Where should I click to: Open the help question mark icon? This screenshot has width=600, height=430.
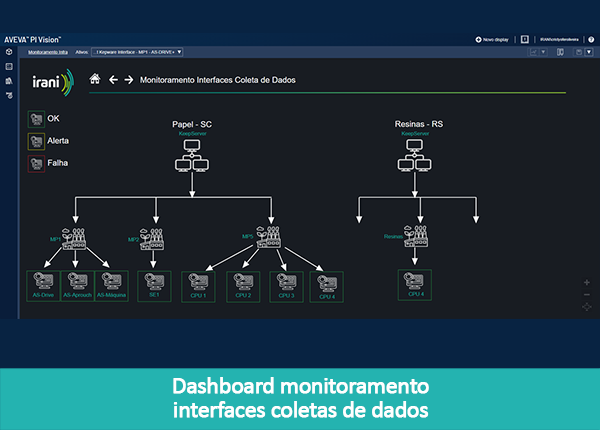[x=591, y=39]
